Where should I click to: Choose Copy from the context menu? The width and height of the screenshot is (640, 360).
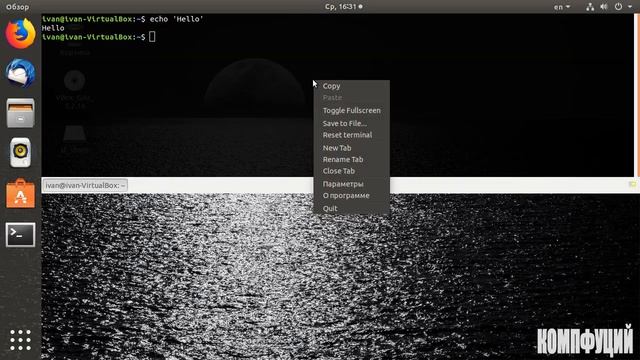[x=351, y=86]
